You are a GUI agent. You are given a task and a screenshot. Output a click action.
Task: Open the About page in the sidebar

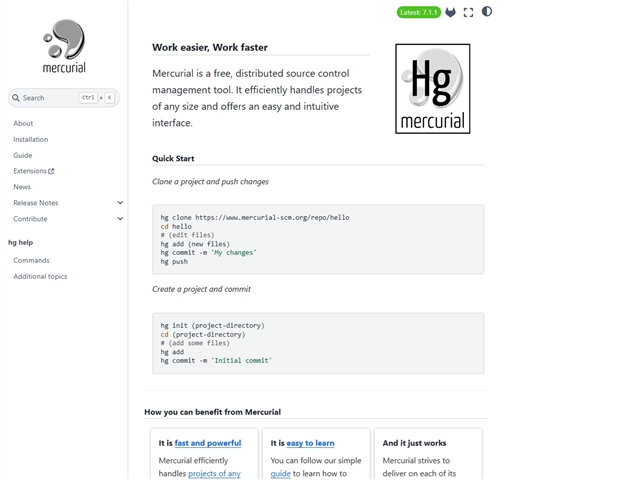(23, 123)
